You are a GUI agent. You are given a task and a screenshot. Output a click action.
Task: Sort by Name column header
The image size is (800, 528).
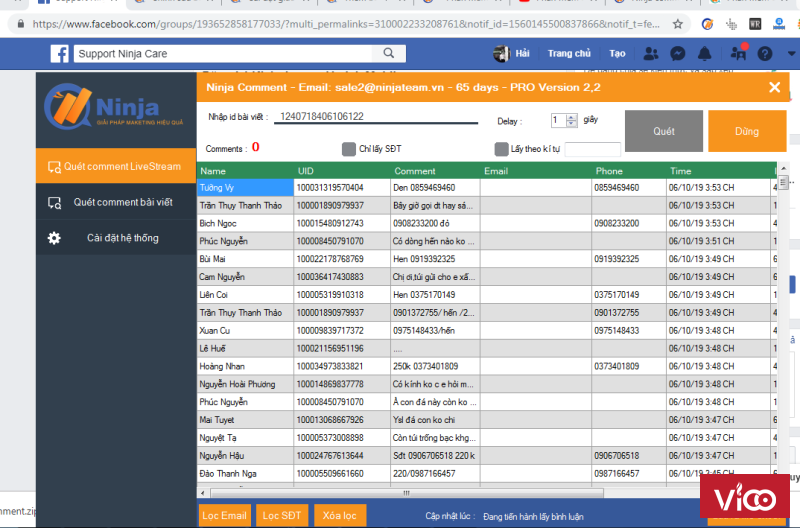(245, 171)
